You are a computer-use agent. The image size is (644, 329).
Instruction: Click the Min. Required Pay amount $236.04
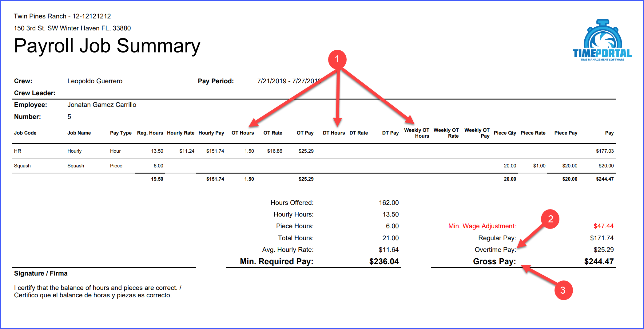point(384,261)
